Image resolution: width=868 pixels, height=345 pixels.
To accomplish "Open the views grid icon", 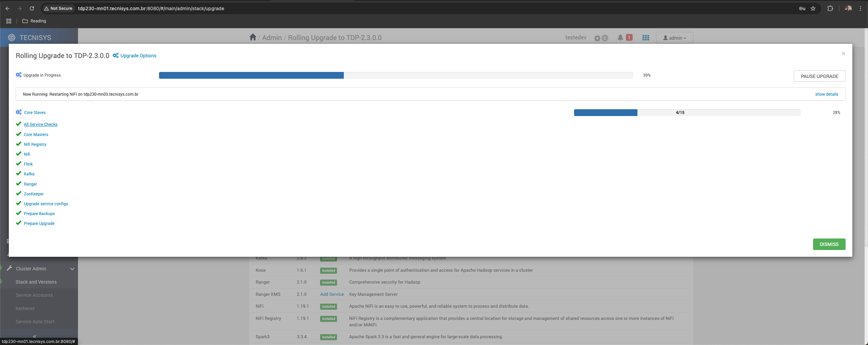I will pyautogui.click(x=646, y=38).
